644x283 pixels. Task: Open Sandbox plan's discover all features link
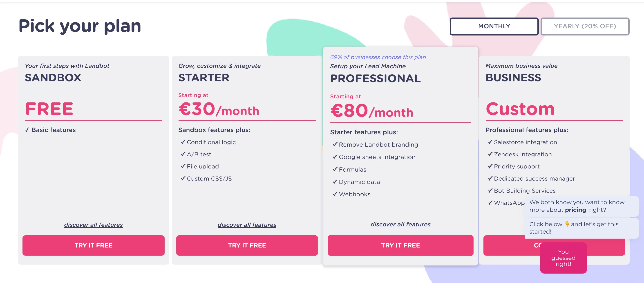[93, 225]
